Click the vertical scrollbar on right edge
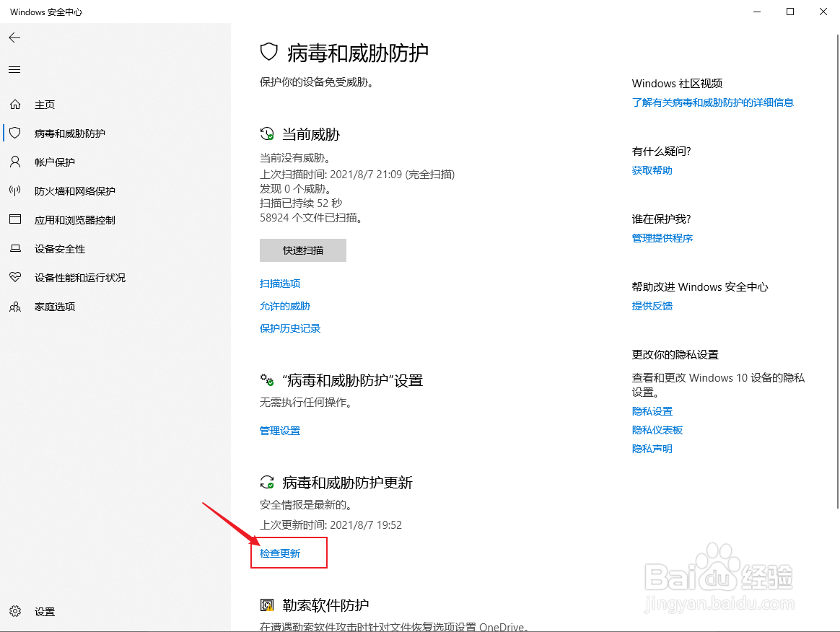840x632 pixels. tap(837, 271)
